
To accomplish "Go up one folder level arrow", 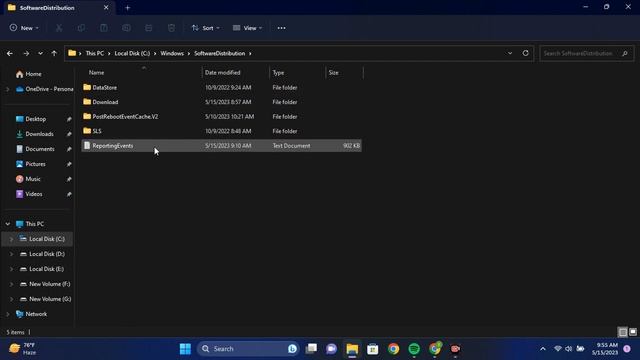I will pos(54,53).
